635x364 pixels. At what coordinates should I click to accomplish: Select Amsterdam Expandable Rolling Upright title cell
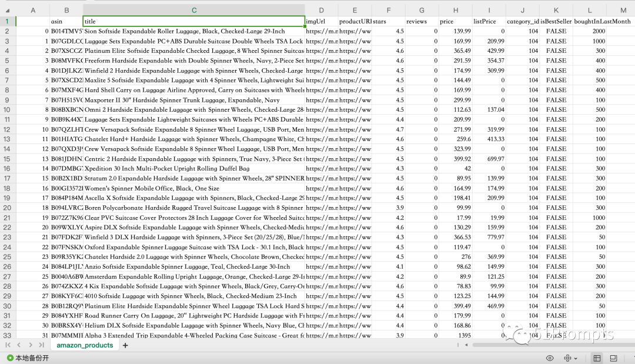click(x=194, y=276)
